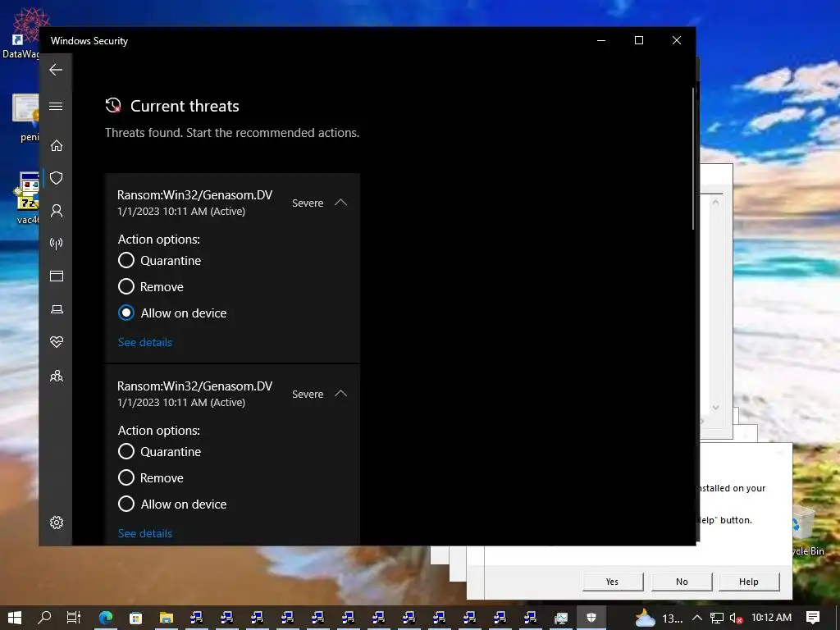Collapse the second Ransom:Win32/Genasom.DV threat card

tap(340, 394)
